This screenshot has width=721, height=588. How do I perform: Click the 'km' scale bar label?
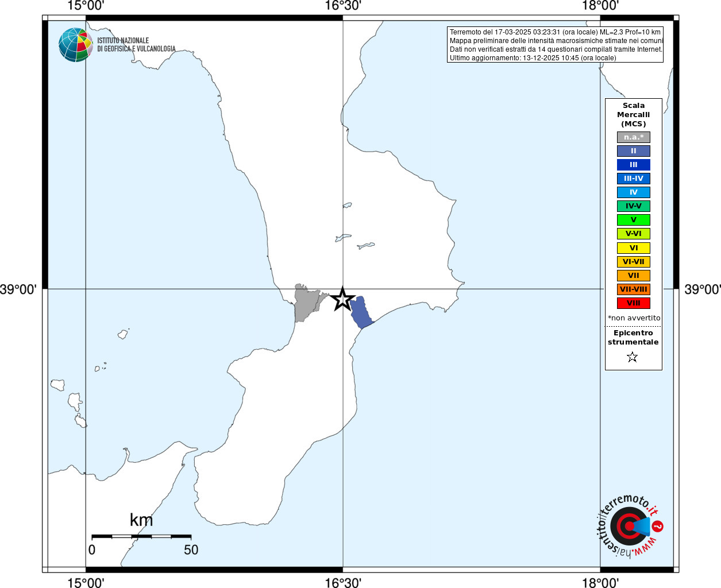pyautogui.click(x=141, y=520)
